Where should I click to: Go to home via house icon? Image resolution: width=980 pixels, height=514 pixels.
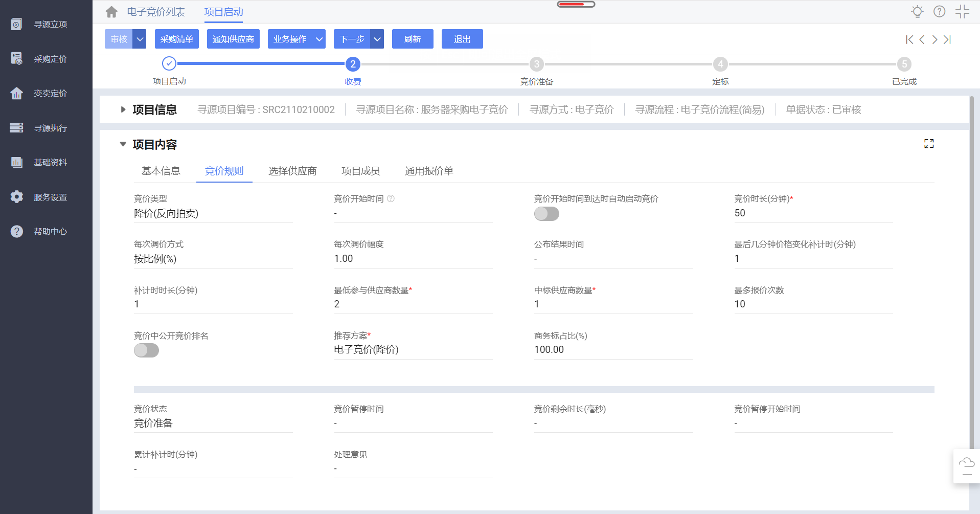tap(111, 12)
